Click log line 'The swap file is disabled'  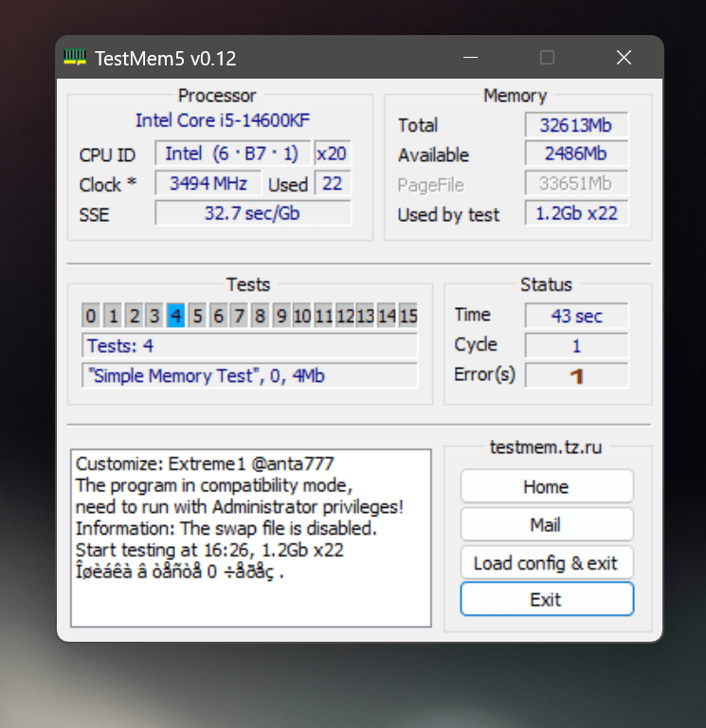[x=226, y=528]
